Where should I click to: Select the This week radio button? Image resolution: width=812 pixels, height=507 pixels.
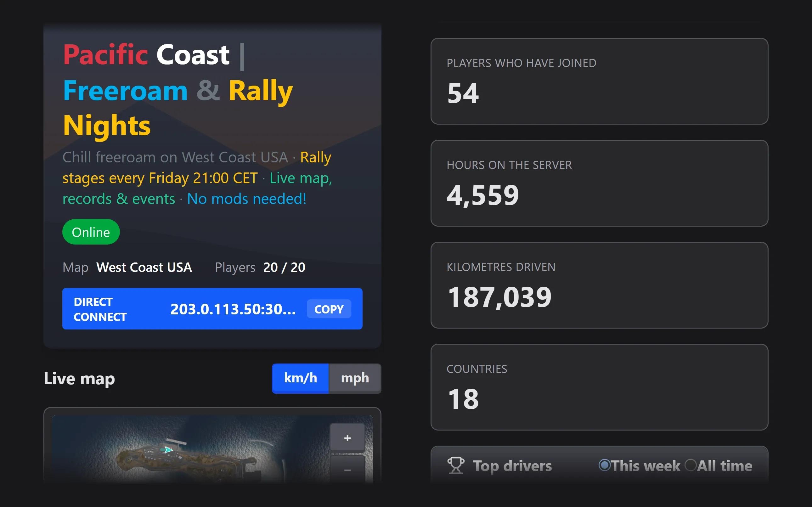pos(604,465)
